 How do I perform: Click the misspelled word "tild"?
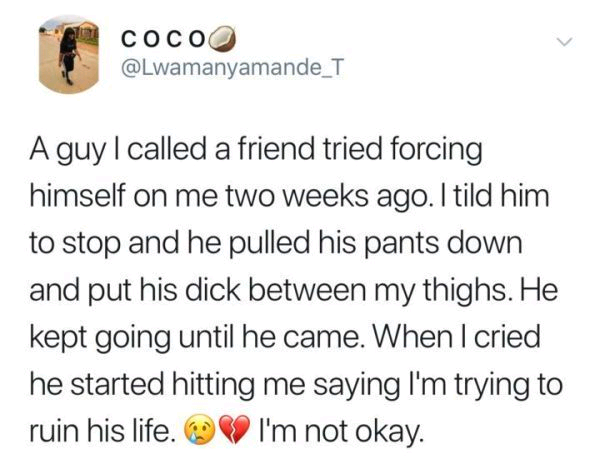click(473, 196)
